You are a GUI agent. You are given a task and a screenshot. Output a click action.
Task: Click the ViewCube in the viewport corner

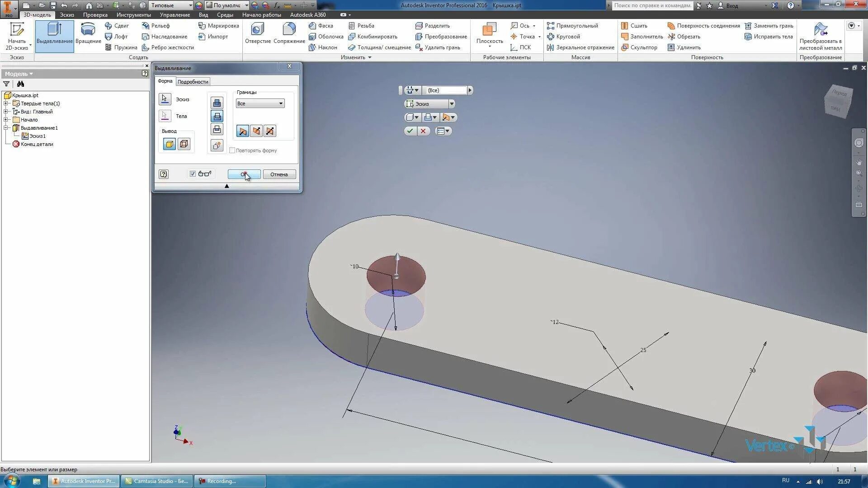(x=838, y=101)
